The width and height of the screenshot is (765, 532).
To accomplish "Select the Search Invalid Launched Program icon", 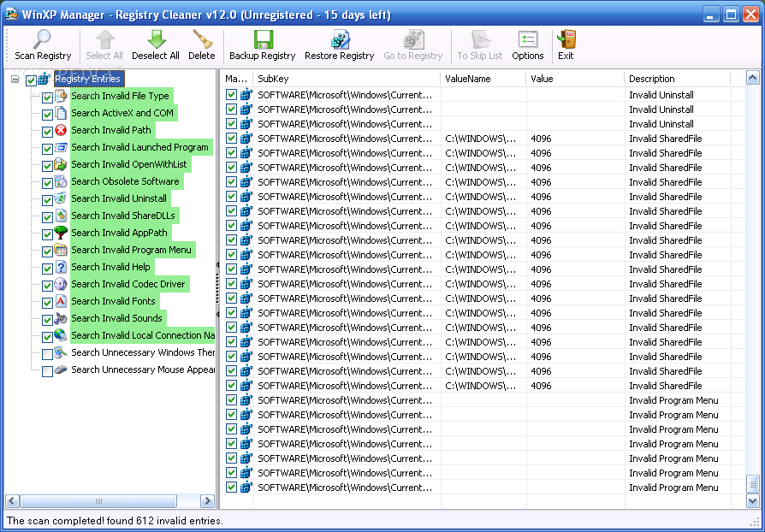I will coord(61,147).
